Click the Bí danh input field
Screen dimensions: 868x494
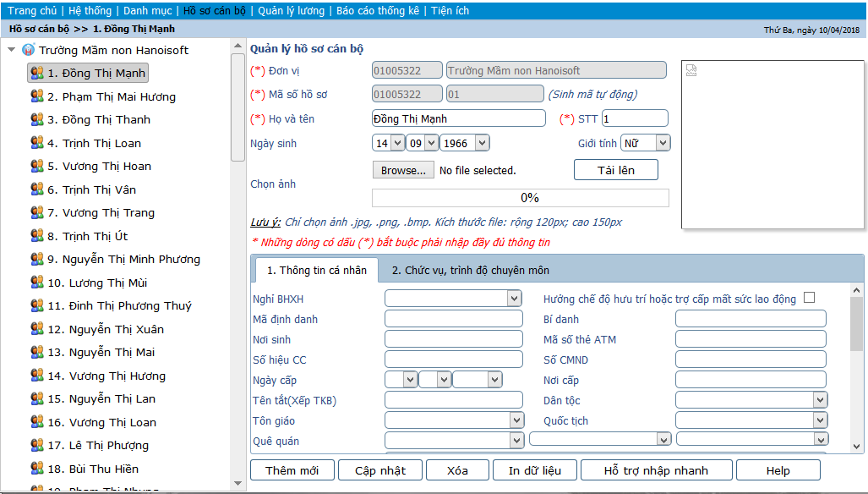[751, 318]
